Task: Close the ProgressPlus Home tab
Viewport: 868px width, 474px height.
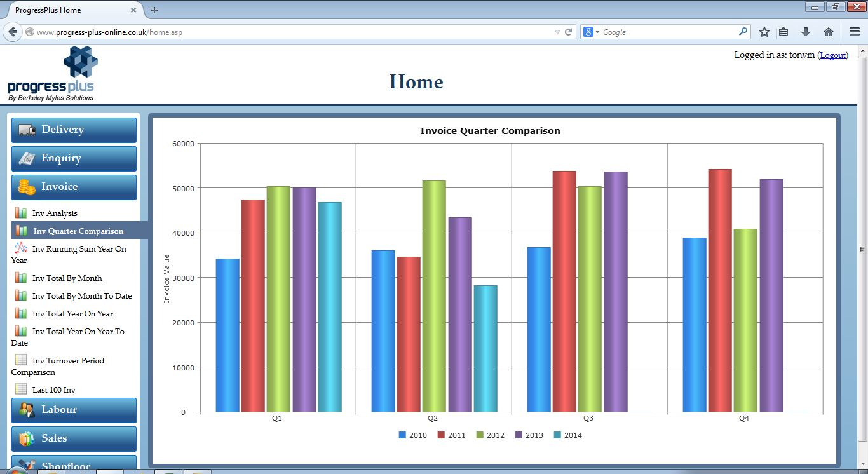Action: pyautogui.click(x=133, y=10)
